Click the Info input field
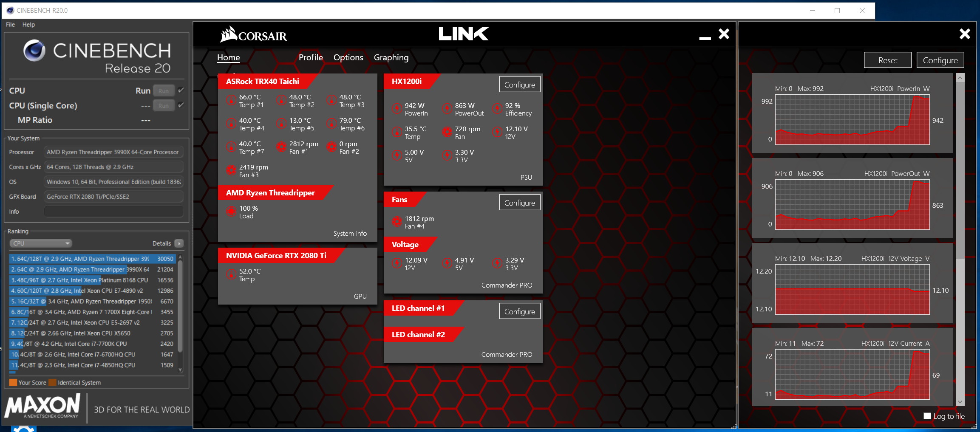 [x=113, y=212]
